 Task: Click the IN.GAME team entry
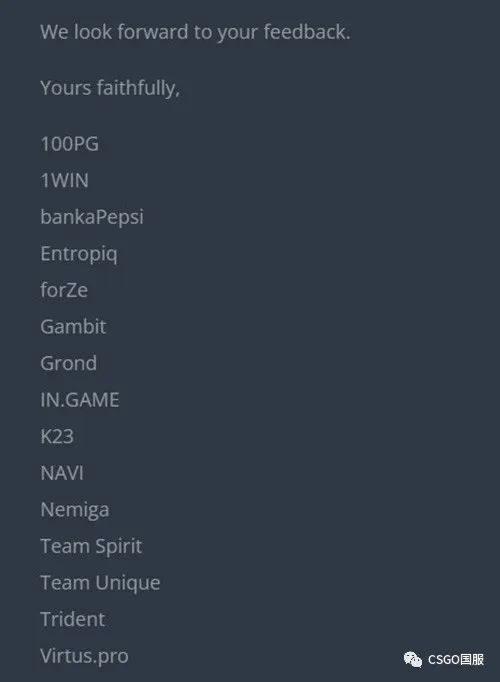[80, 400]
